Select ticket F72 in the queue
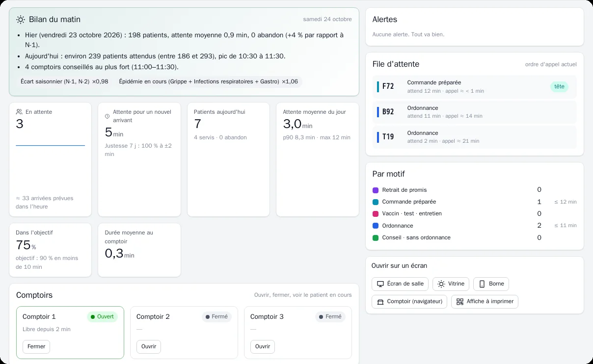The image size is (593, 364). click(475, 87)
